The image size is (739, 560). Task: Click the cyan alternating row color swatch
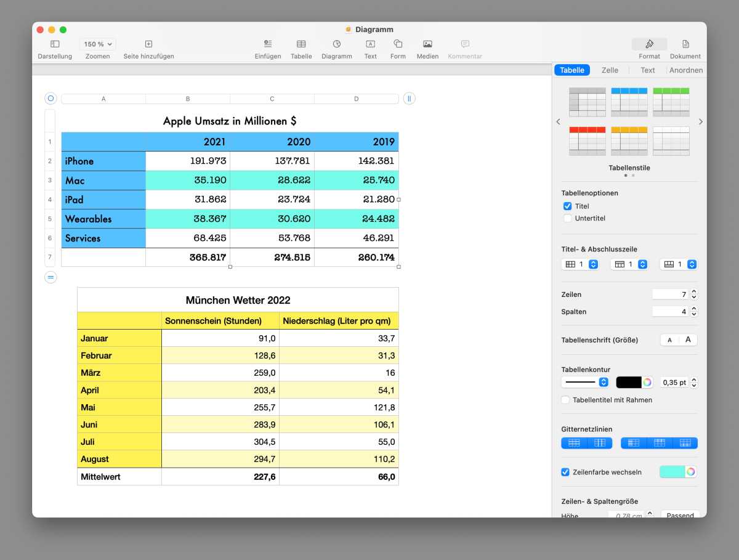coord(672,472)
